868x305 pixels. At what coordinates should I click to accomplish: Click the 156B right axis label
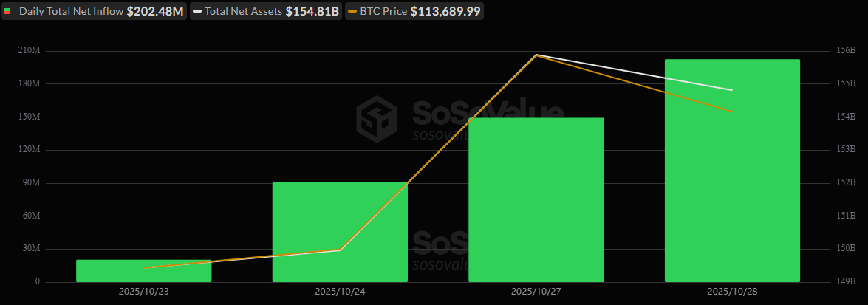[x=846, y=51]
